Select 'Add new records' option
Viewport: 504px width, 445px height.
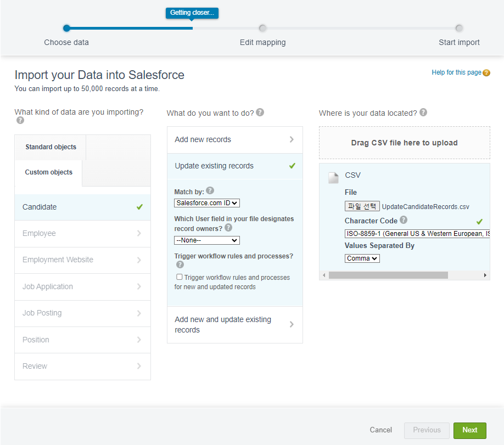234,140
